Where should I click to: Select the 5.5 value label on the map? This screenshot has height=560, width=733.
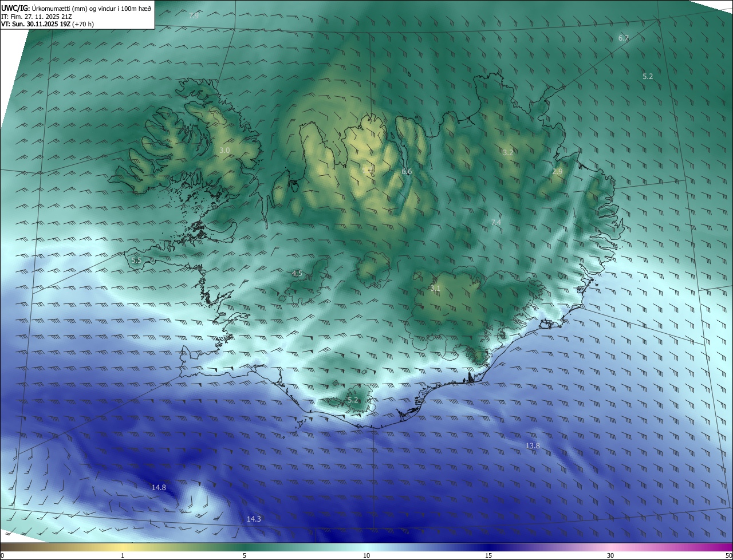pyautogui.click(x=136, y=260)
